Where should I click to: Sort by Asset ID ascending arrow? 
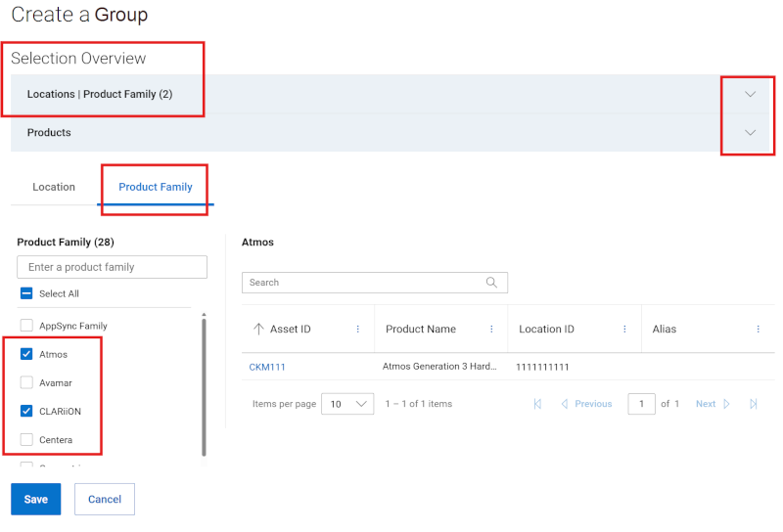click(258, 330)
